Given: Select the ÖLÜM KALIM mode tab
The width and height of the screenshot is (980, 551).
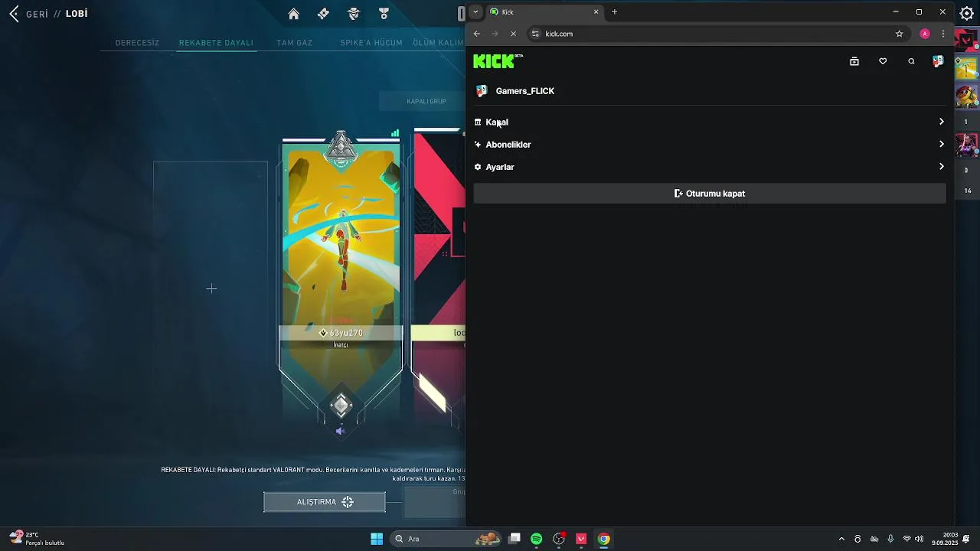Looking at the screenshot, I should click(438, 43).
